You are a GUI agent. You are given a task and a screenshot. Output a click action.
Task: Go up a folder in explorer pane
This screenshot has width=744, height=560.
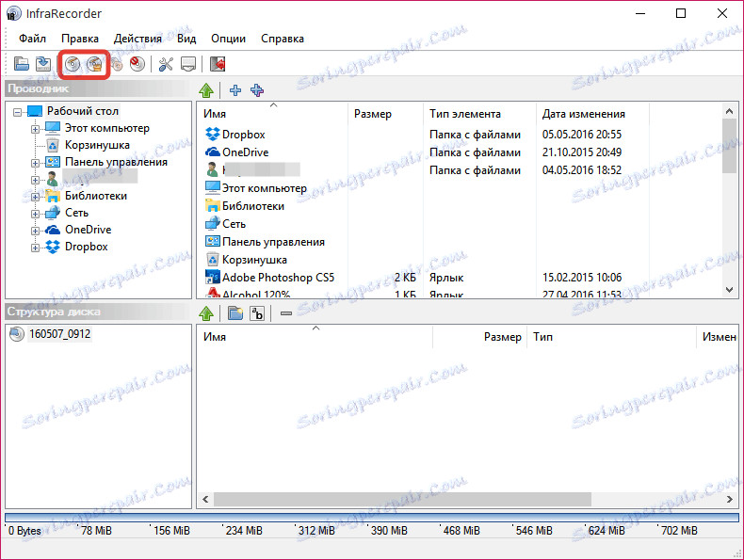[206, 90]
